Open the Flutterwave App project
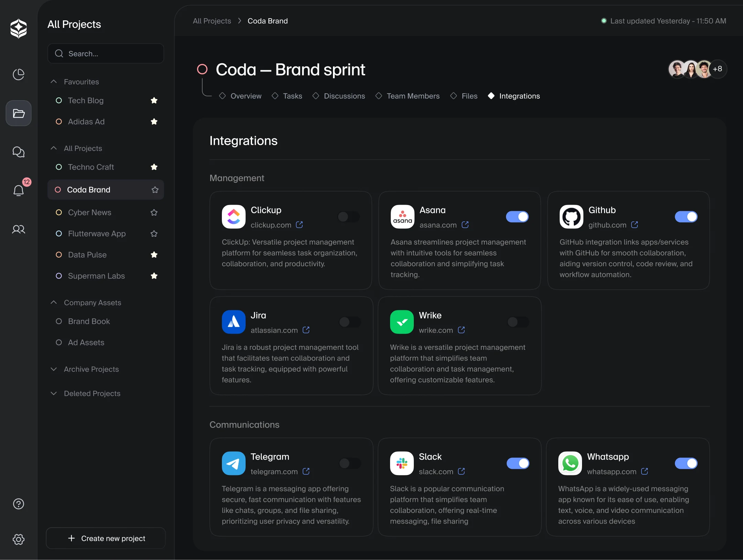The width and height of the screenshot is (743, 560). 97,234
